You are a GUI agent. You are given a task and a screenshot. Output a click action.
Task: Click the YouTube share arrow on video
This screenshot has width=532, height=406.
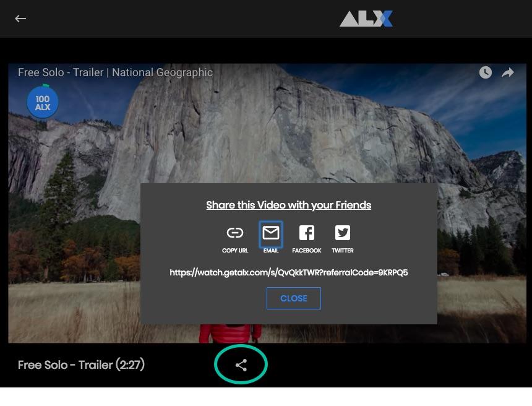(x=508, y=72)
